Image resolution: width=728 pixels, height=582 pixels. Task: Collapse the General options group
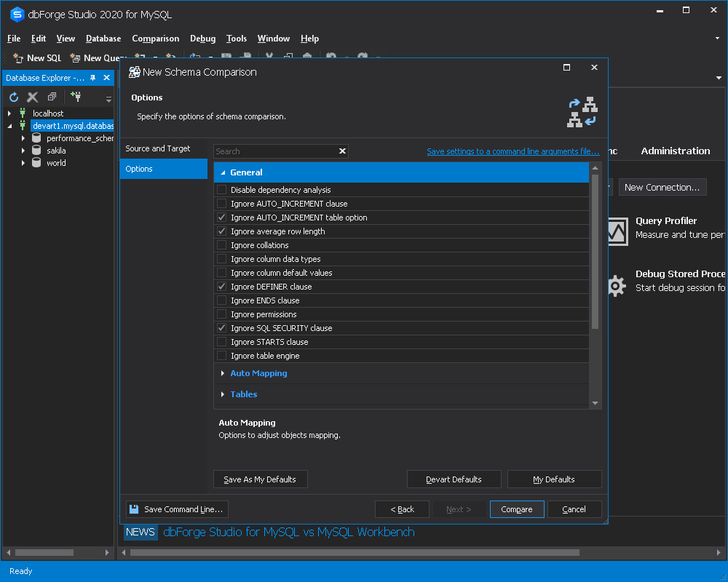click(x=223, y=172)
